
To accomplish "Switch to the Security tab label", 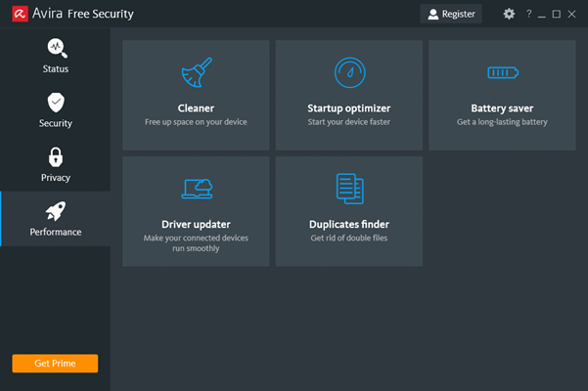I will tap(56, 123).
